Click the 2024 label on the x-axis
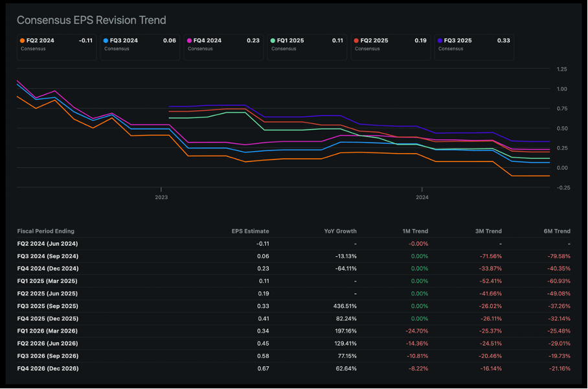 point(422,197)
